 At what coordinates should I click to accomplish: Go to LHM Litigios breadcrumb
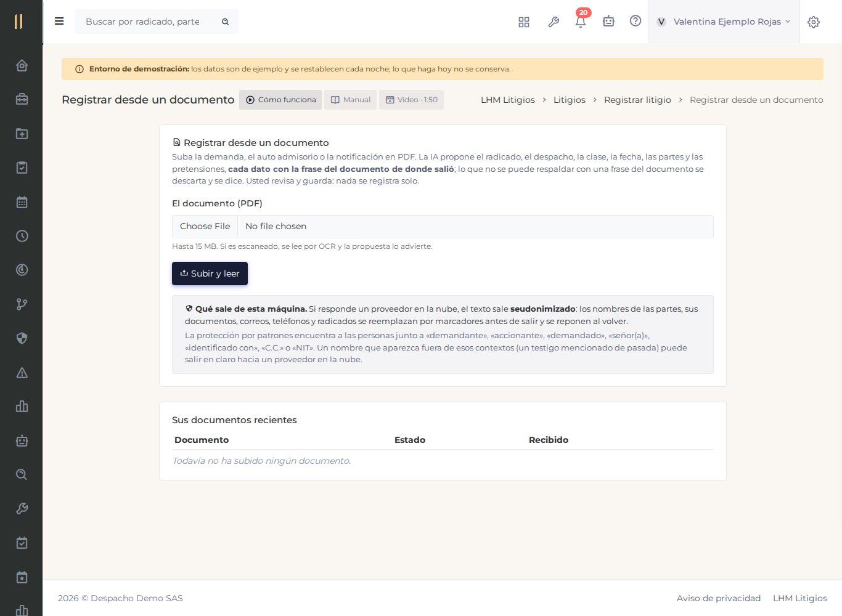point(508,100)
